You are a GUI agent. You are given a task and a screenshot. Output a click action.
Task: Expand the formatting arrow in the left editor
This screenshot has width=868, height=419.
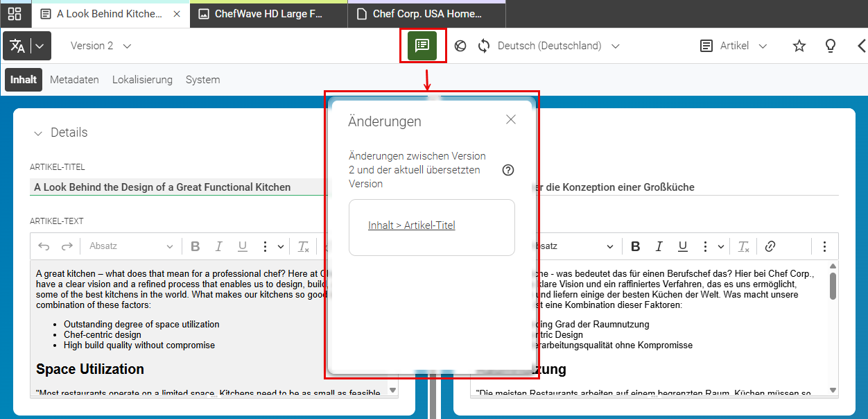tap(281, 246)
